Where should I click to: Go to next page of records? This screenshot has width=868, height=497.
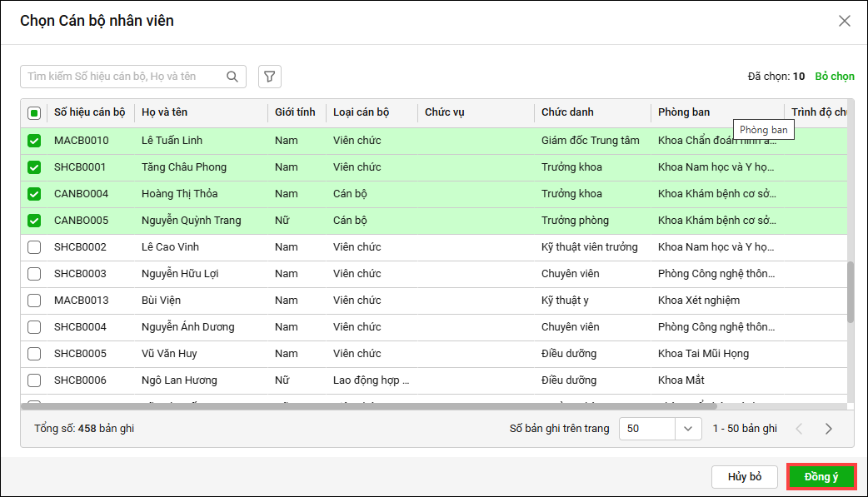coord(828,429)
